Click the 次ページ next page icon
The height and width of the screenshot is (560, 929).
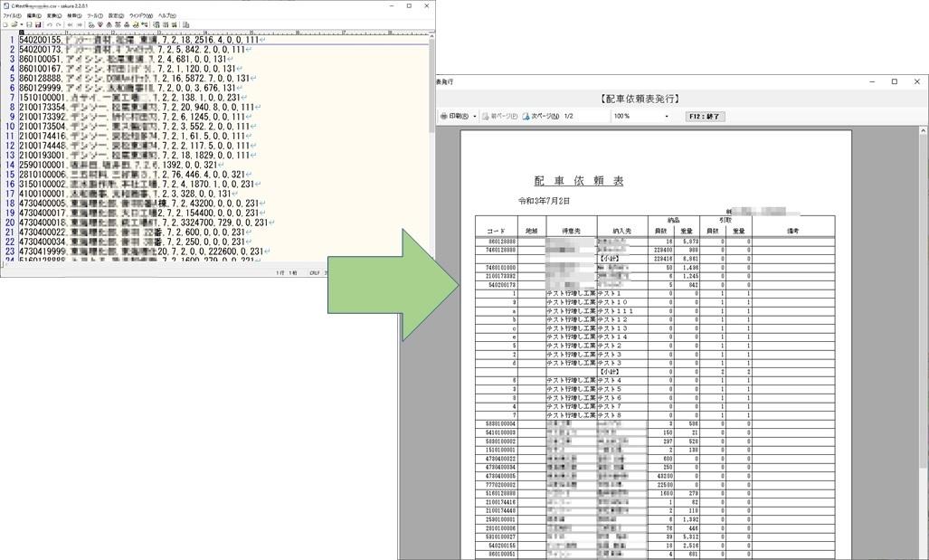tap(526, 117)
